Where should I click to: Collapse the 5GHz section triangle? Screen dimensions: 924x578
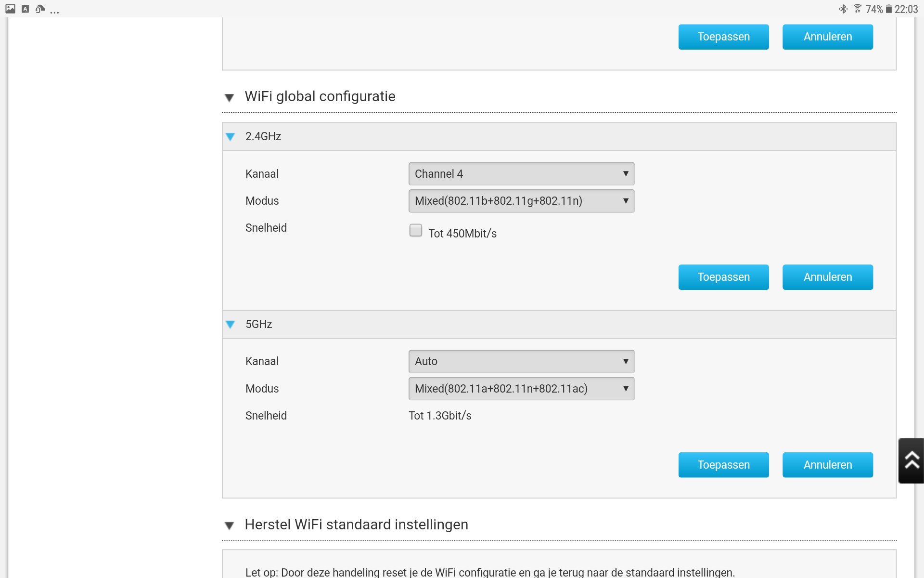click(230, 325)
